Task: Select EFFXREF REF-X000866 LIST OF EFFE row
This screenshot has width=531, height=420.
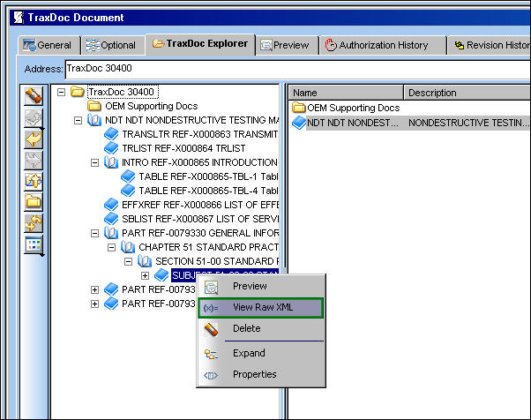Action: tap(191, 205)
